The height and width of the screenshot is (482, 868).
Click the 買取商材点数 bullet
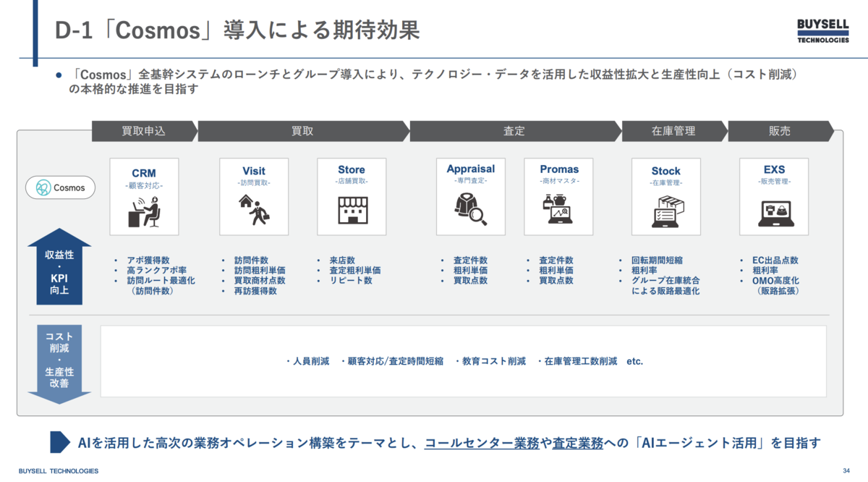coord(260,281)
